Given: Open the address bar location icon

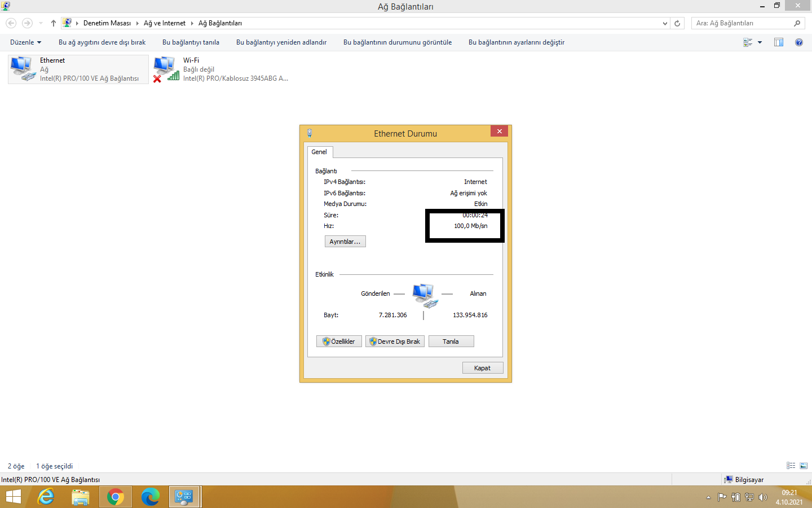Looking at the screenshot, I should [x=68, y=23].
